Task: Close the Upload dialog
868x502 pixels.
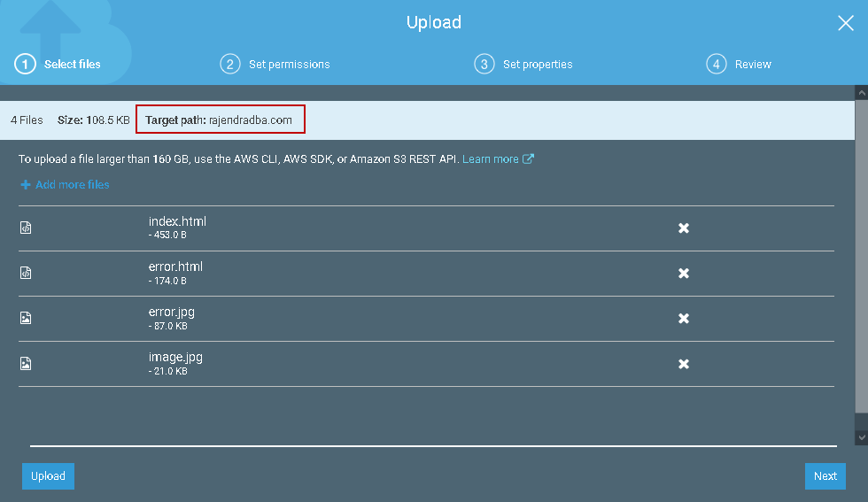Action: (x=845, y=23)
